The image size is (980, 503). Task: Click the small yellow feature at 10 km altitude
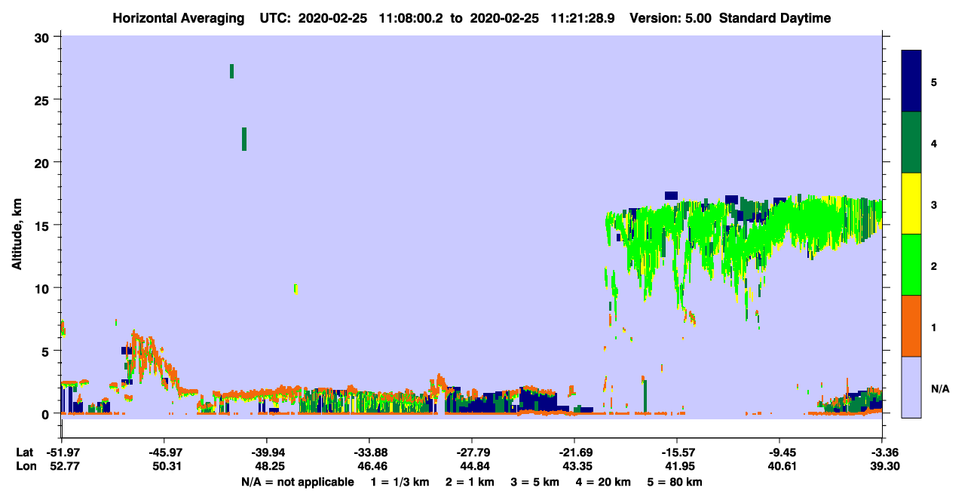pos(296,289)
